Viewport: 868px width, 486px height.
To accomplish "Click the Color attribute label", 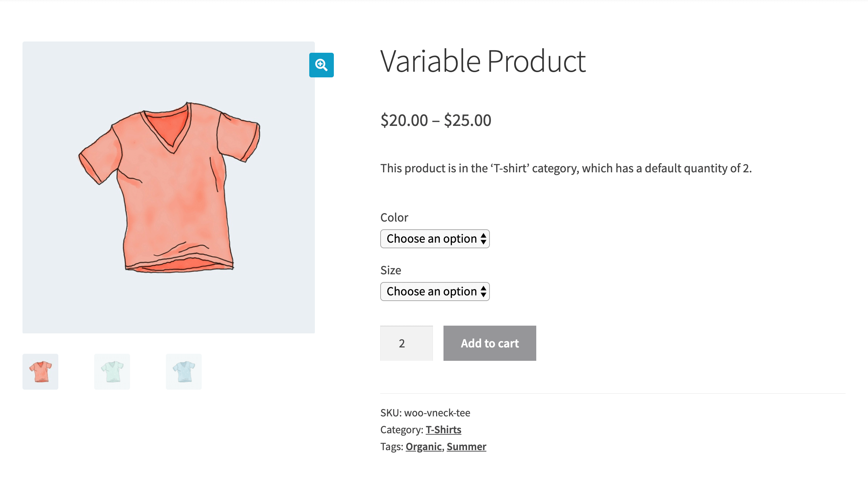I will 394,217.
